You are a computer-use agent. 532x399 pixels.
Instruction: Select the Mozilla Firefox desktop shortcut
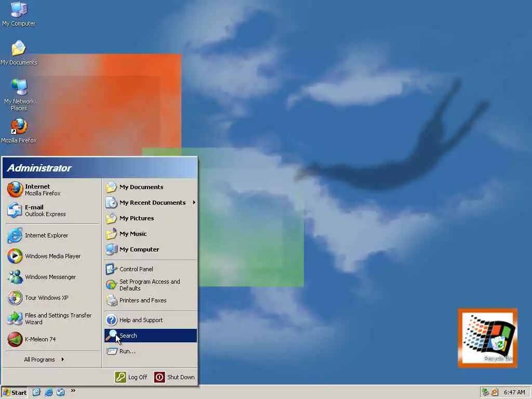[x=19, y=130]
